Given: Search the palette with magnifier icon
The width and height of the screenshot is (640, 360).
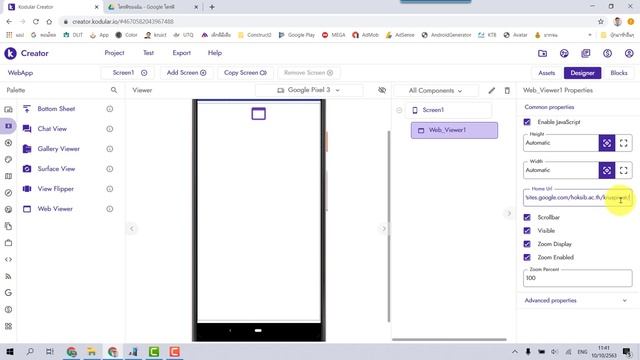Looking at the screenshot, I should 114,90.
